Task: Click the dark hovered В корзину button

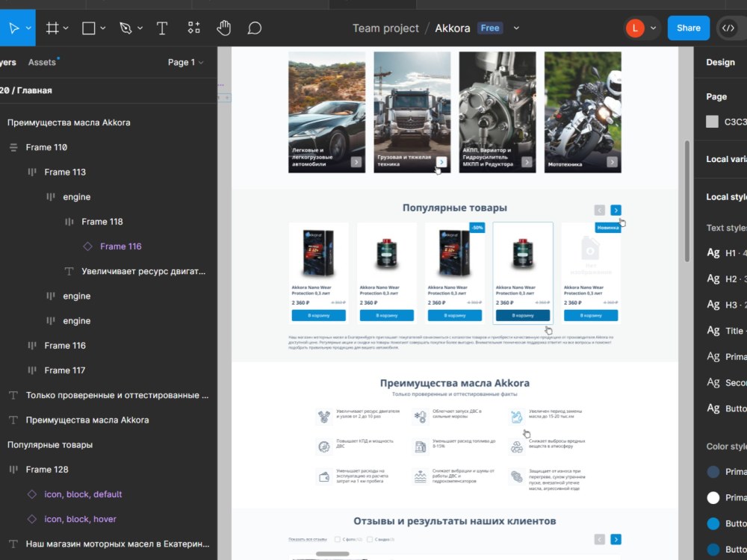Action: pos(523,315)
